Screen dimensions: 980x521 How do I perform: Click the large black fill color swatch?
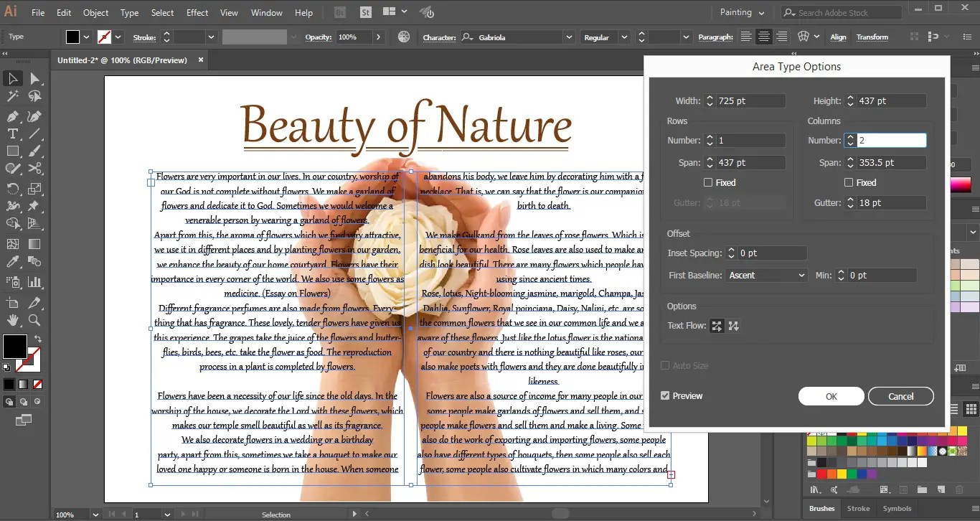pos(14,347)
